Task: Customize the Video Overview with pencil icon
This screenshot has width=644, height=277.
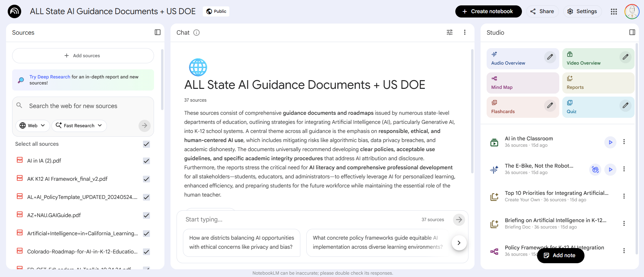Action: [x=625, y=57]
